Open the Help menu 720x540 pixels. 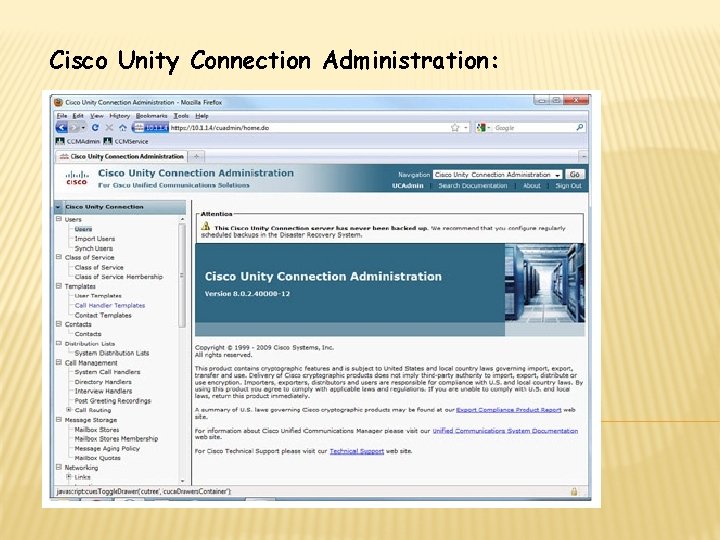tap(202, 116)
